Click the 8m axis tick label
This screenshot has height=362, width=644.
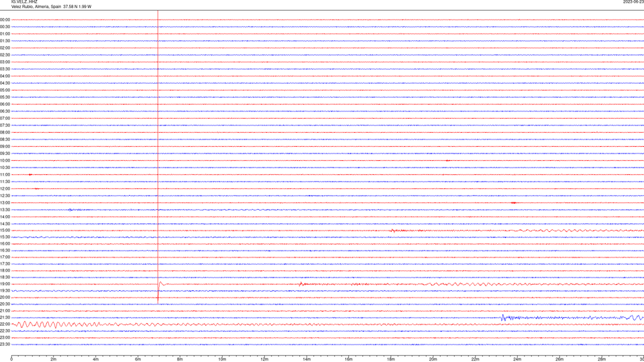click(x=180, y=359)
